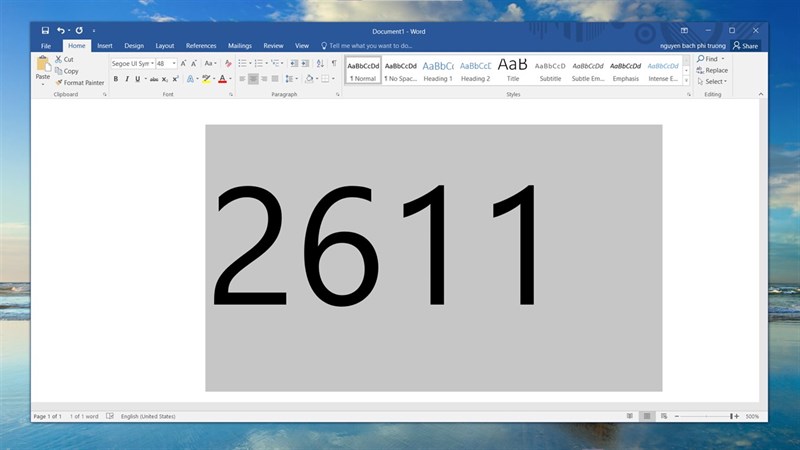Open the Change Case Aa dropdown
This screenshot has width=800, height=450.
(x=210, y=64)
